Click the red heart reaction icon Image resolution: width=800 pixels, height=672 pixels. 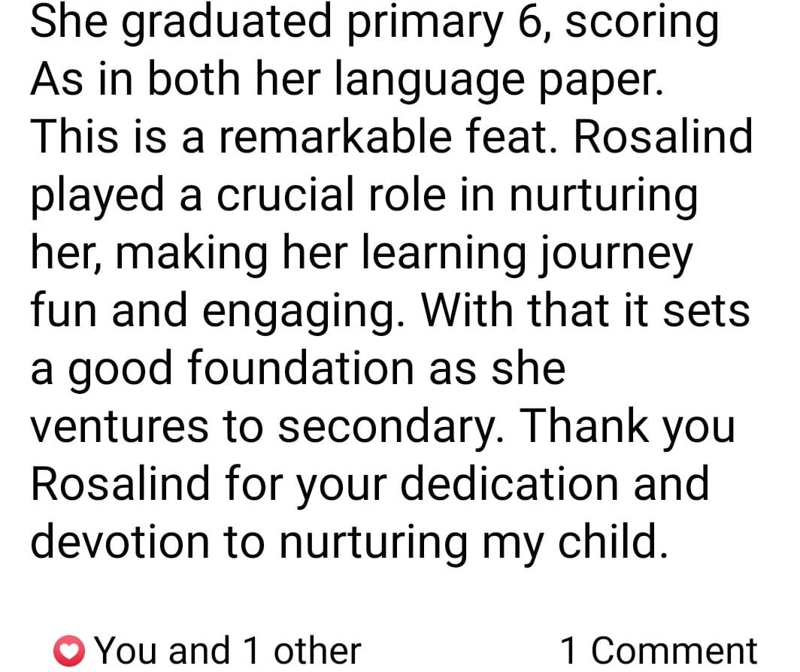point(70,650)
